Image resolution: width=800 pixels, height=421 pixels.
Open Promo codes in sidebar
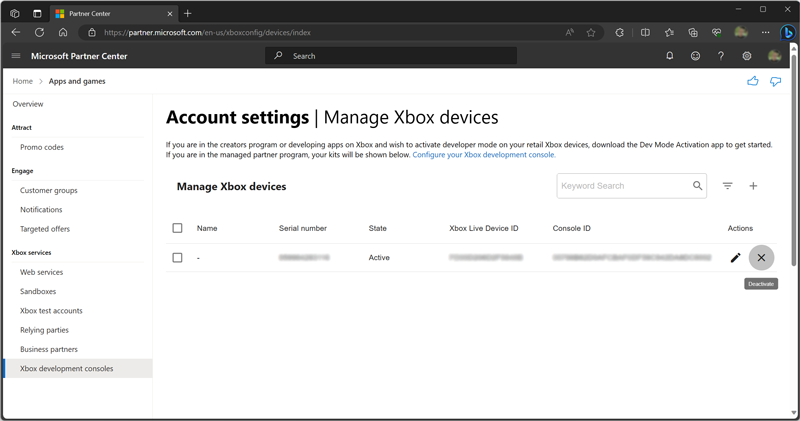click(x=42, y=147)
